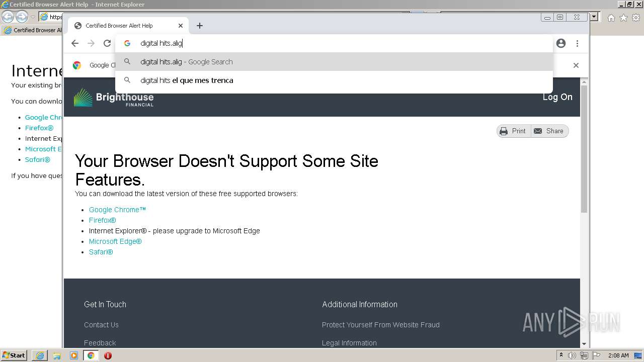Click the taskbar clock 2:08 AM
The width and height of the screenshot is (644, 362).
[x=618, y=355]
